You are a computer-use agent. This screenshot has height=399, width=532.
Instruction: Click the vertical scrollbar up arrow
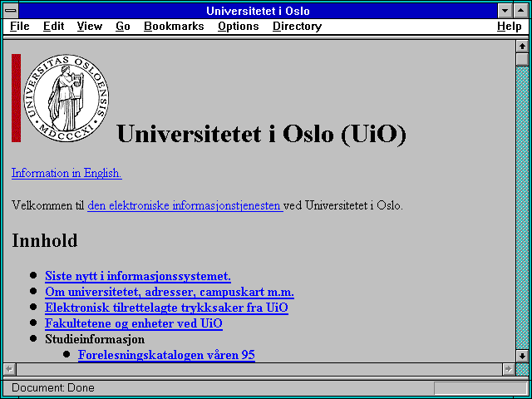click(522, 47)
